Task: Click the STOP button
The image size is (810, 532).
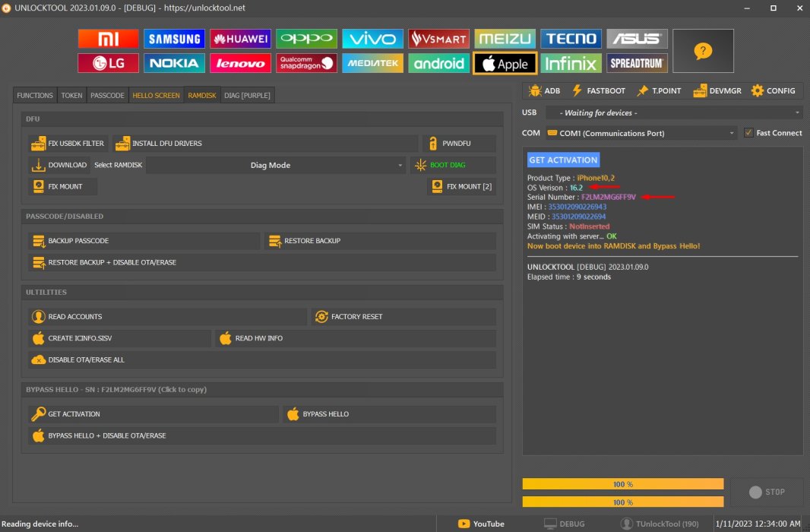Action: [x=767, y=492]
